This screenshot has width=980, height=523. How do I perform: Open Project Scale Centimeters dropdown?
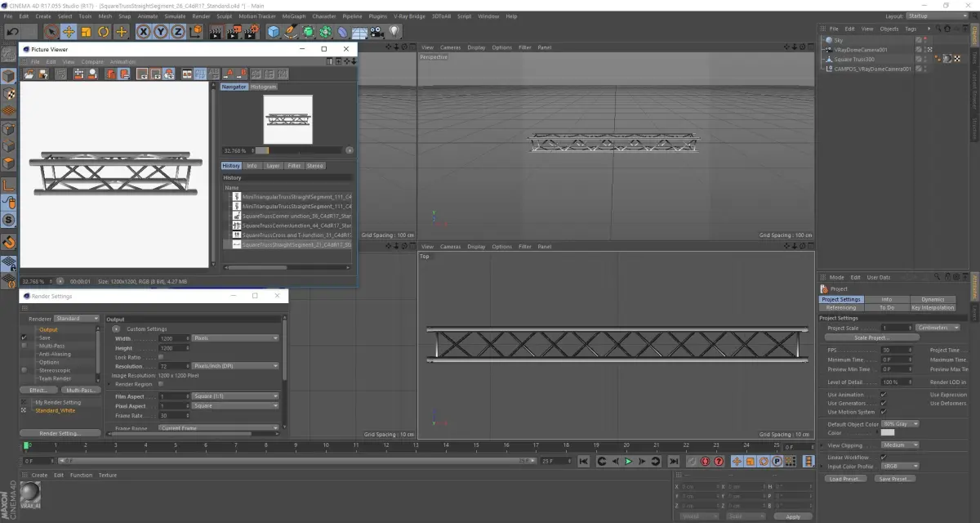coord(938,328)
